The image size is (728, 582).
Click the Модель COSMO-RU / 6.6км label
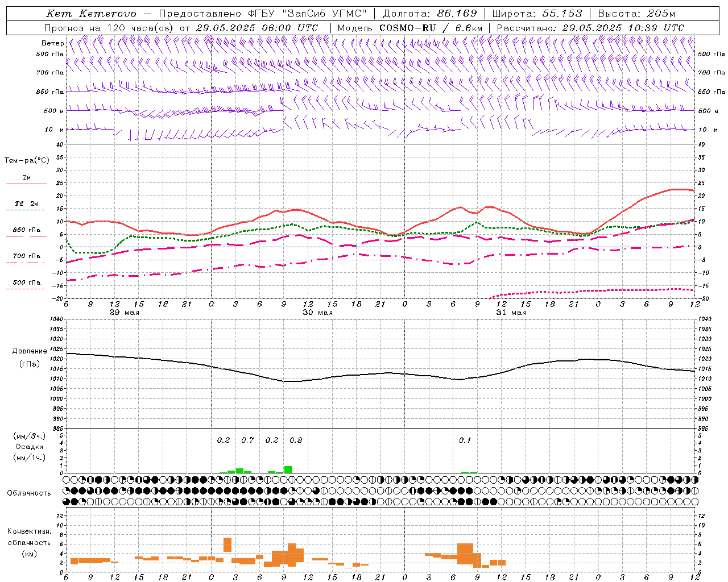(x=410, y=28)
